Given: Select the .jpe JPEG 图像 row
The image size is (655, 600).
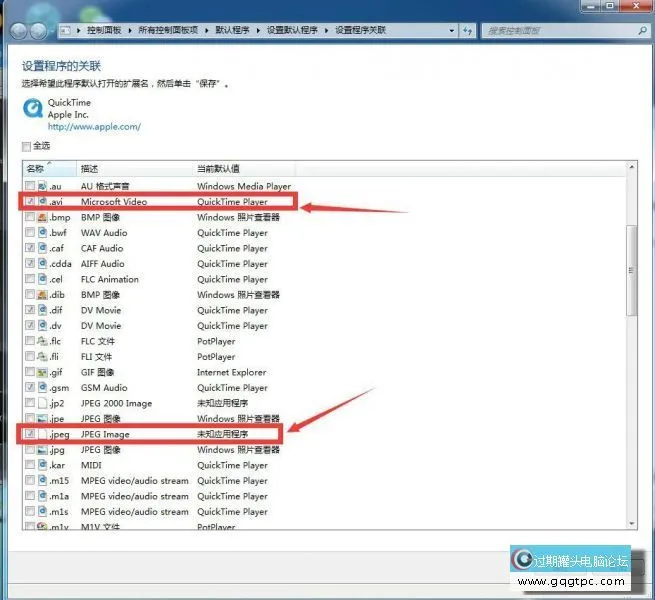Looking at the screenshot, I should tap(152, 419).
